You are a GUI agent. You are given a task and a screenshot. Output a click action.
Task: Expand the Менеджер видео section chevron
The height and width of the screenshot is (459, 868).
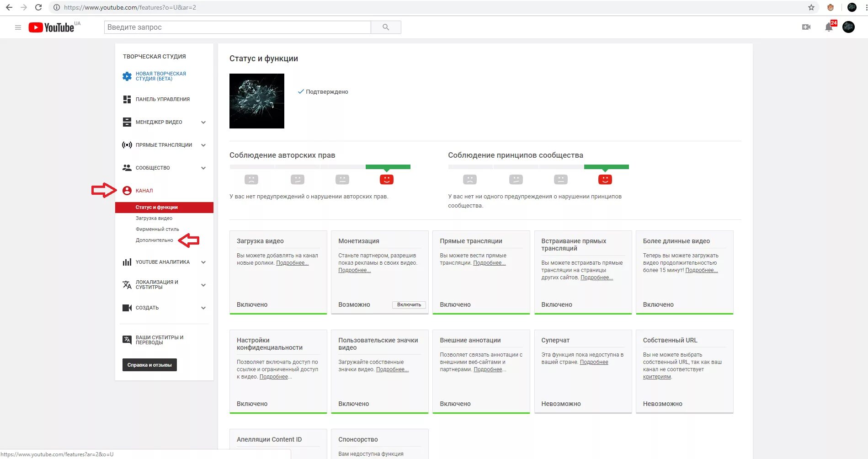[203, 122]
